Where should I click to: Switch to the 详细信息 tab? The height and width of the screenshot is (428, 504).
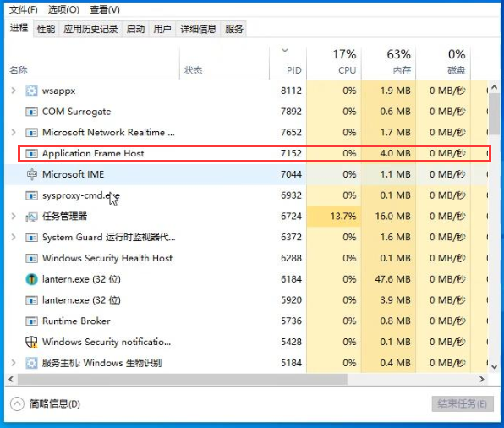(x=198, y=30)
